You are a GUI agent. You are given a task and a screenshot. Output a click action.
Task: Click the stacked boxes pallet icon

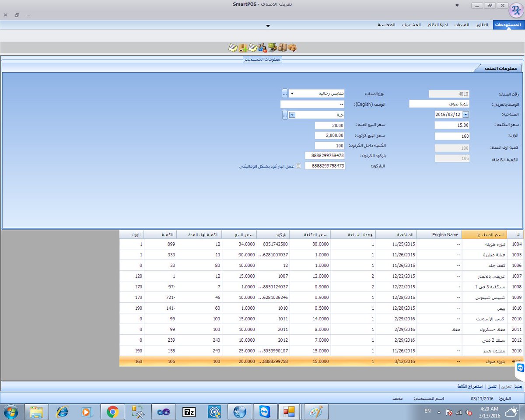(x=282, y=47)
